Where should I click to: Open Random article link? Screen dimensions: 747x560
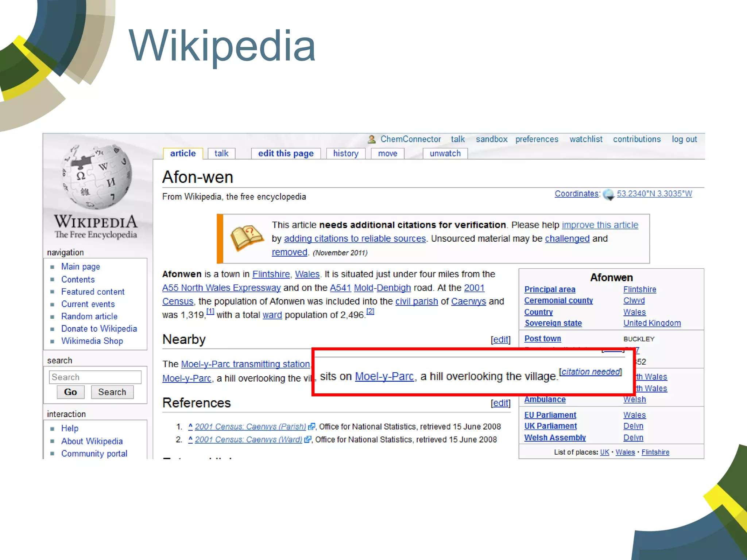(x=89, y=316)
